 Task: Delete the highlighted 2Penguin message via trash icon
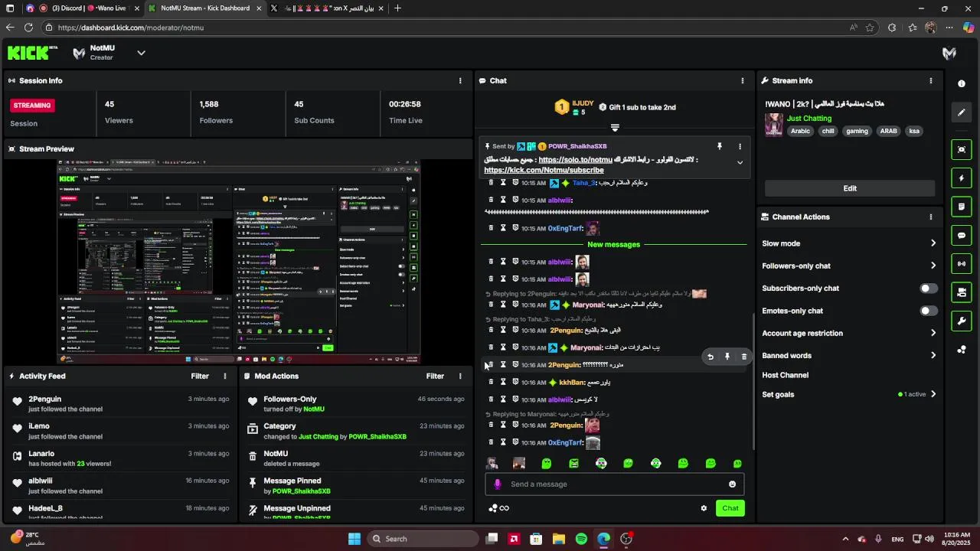tap(743, 357)
